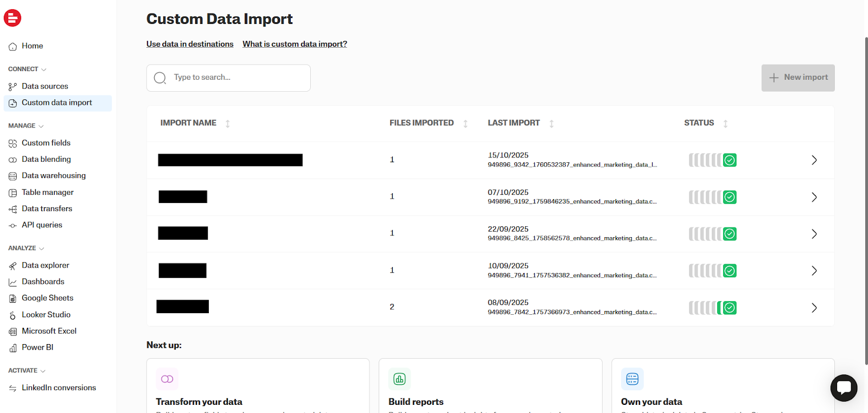Click the Transform your data card icon

click(167, 379)
